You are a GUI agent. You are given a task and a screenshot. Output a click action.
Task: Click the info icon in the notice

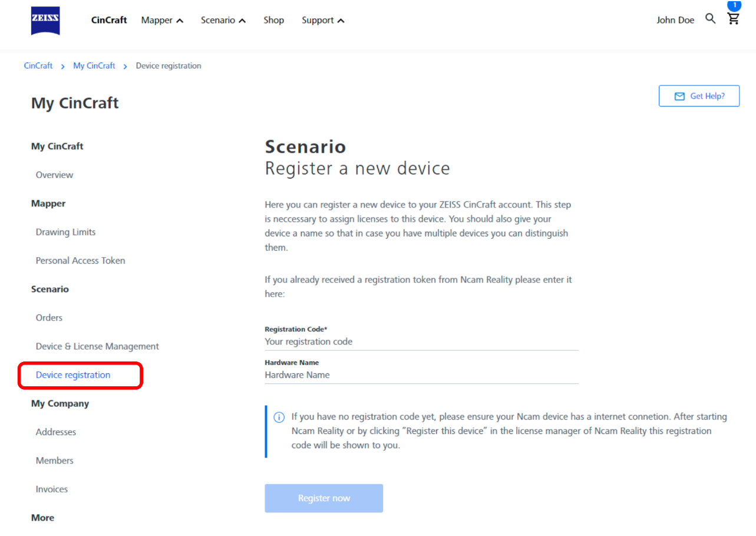tap(279, 417)
